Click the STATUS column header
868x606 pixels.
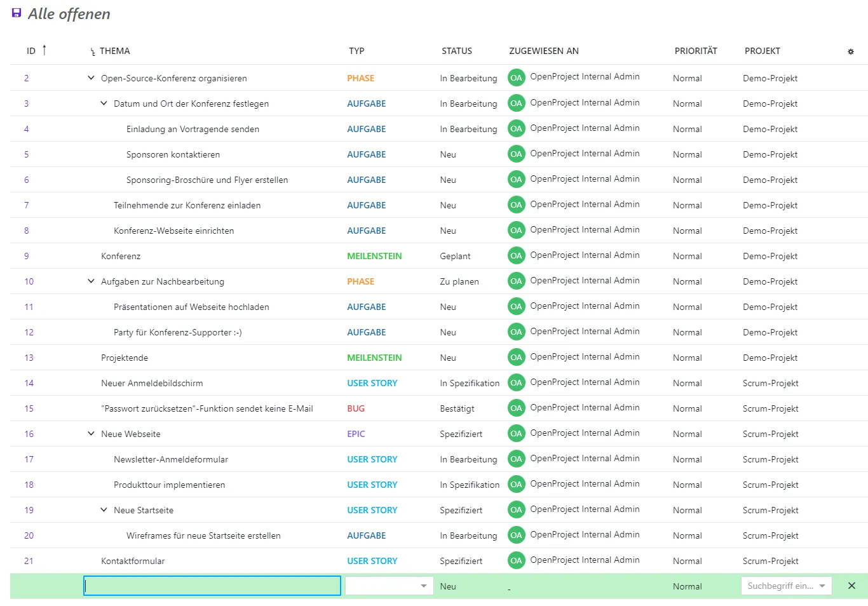coord(456,51)
